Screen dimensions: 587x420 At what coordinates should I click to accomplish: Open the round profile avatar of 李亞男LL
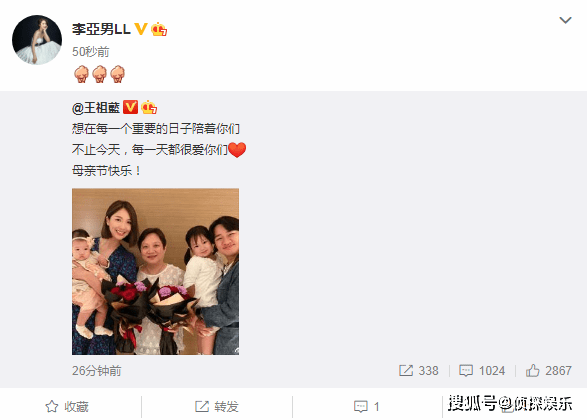[x=37, y=40]
